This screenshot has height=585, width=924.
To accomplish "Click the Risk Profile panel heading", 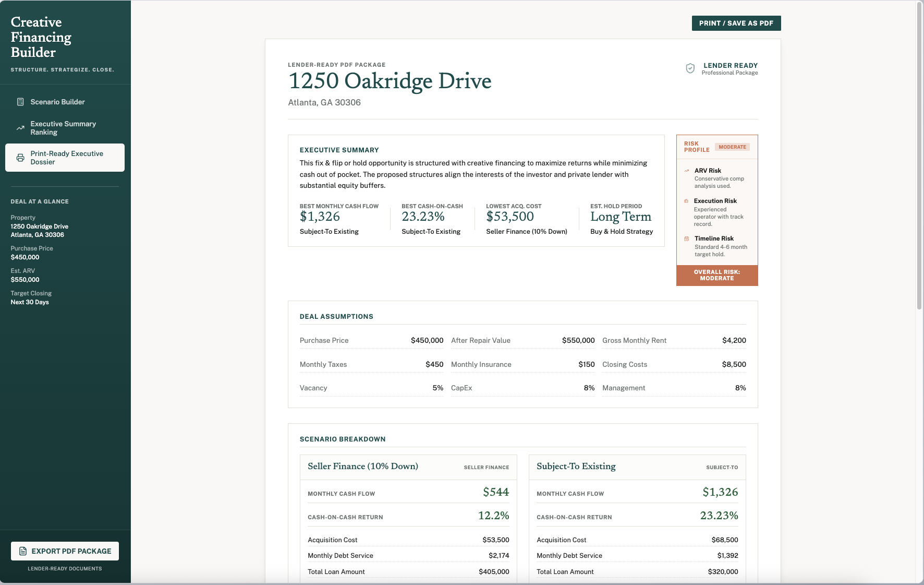I will (697, 147).
